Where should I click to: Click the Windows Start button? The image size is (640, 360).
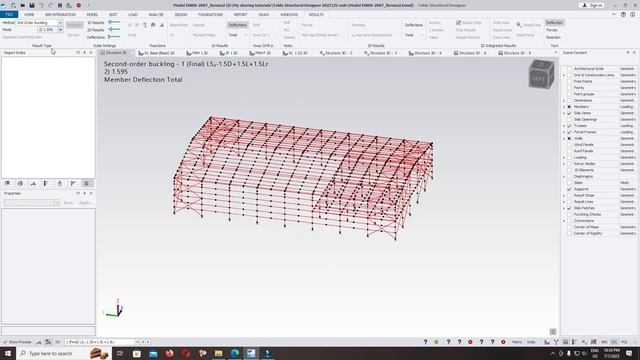click(x=7, y=353)
